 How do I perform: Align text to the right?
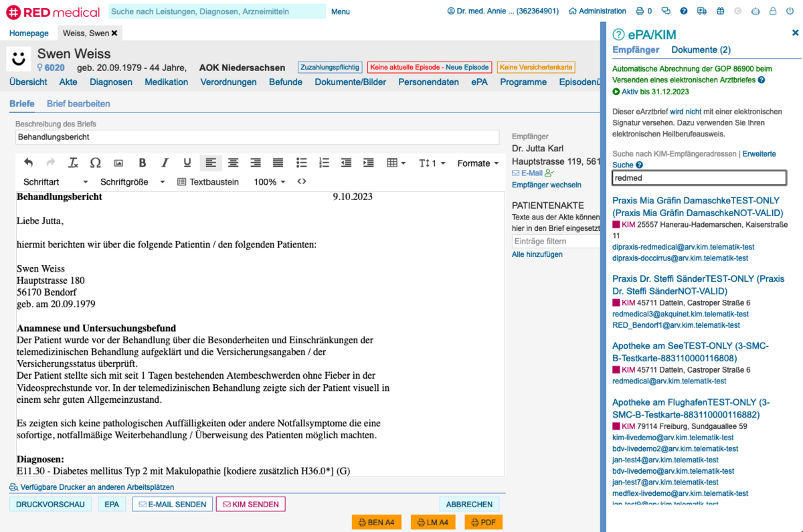click(x=256, y=163)
